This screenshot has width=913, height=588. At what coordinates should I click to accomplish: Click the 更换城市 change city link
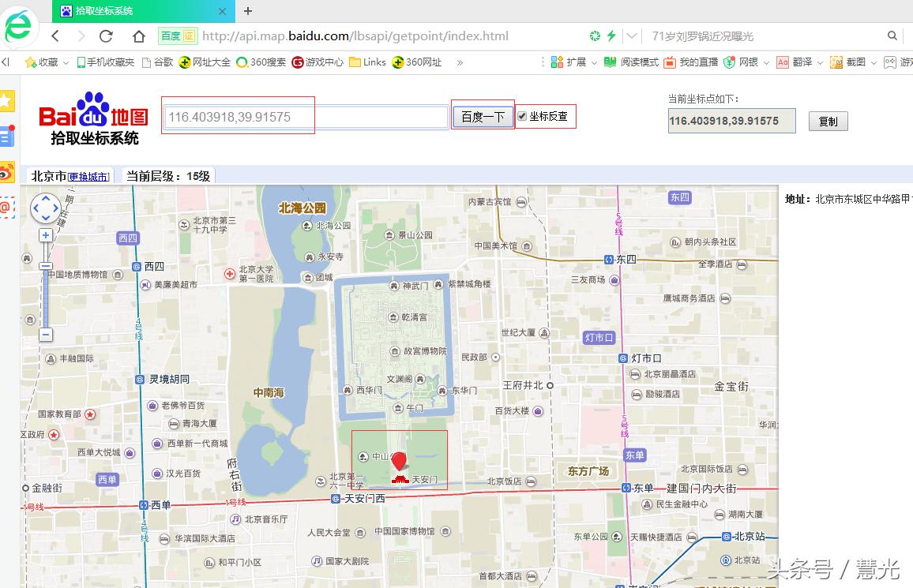point(88,177)
